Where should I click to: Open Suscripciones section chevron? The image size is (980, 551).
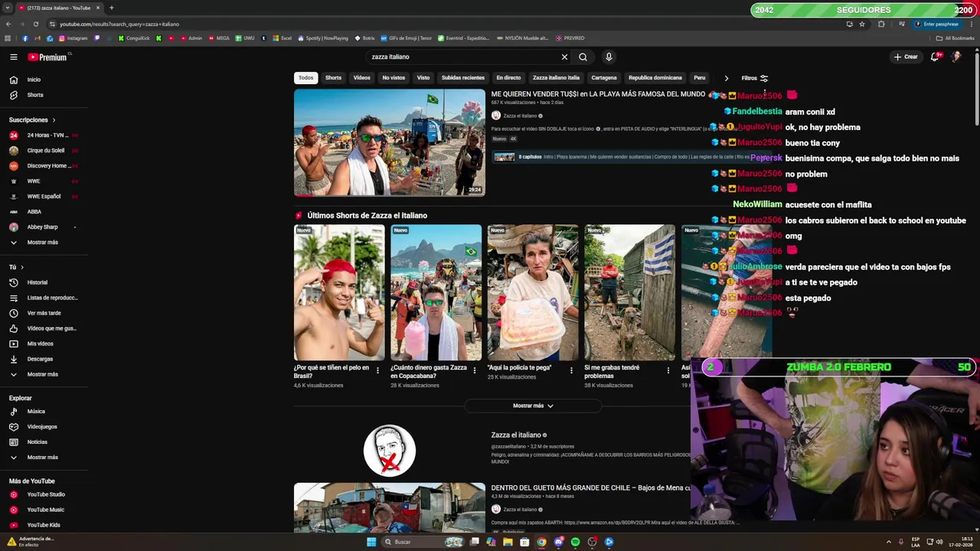pos(54,120)
